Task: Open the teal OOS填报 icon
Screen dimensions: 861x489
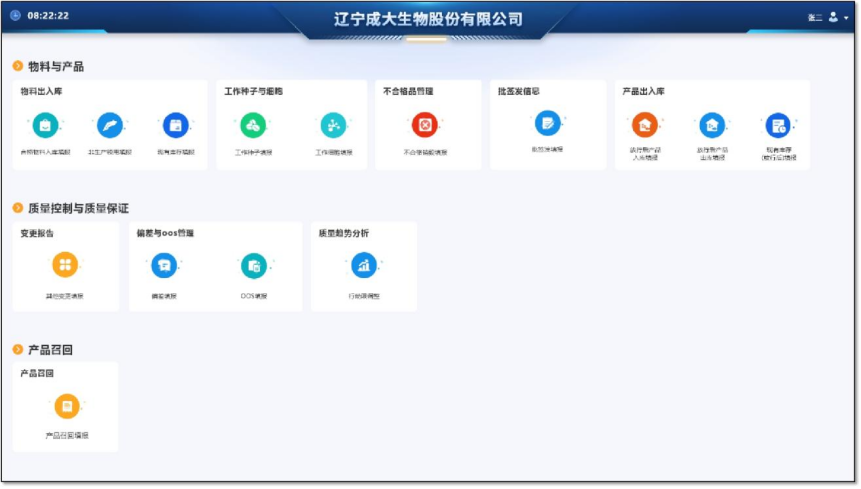Action: [254, 266]
